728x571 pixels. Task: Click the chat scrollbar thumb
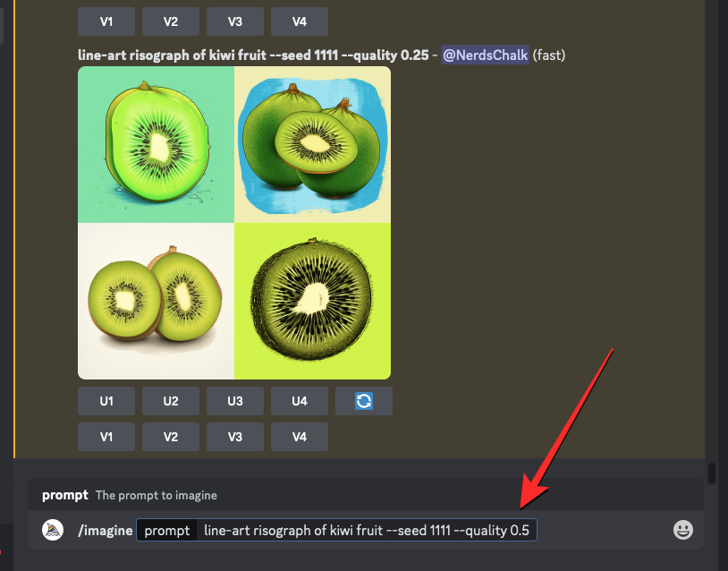(712, 473)
